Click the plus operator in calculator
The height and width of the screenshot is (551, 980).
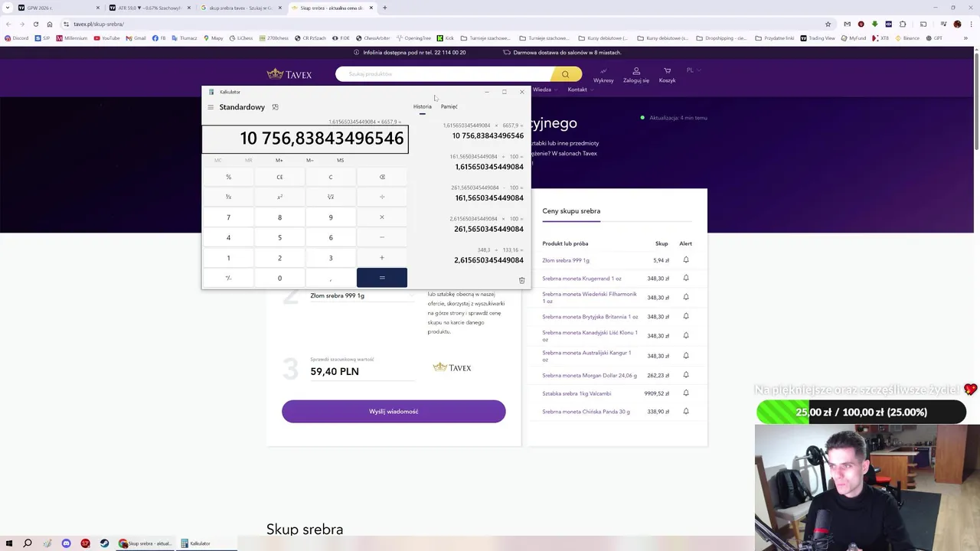(382, 258)
